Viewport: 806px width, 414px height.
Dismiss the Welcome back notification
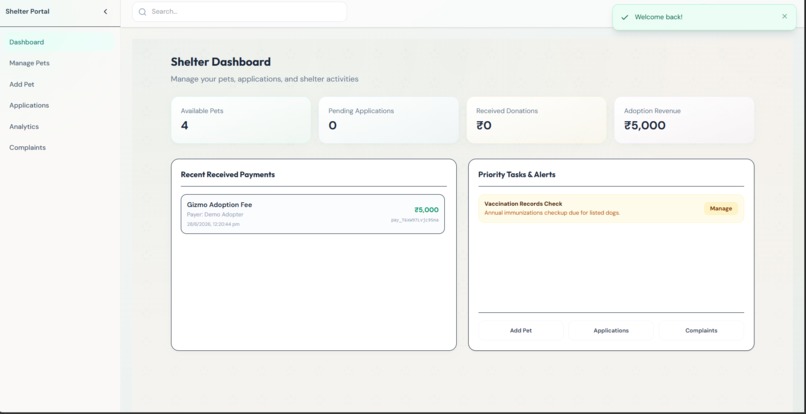[x=784, y=16]
